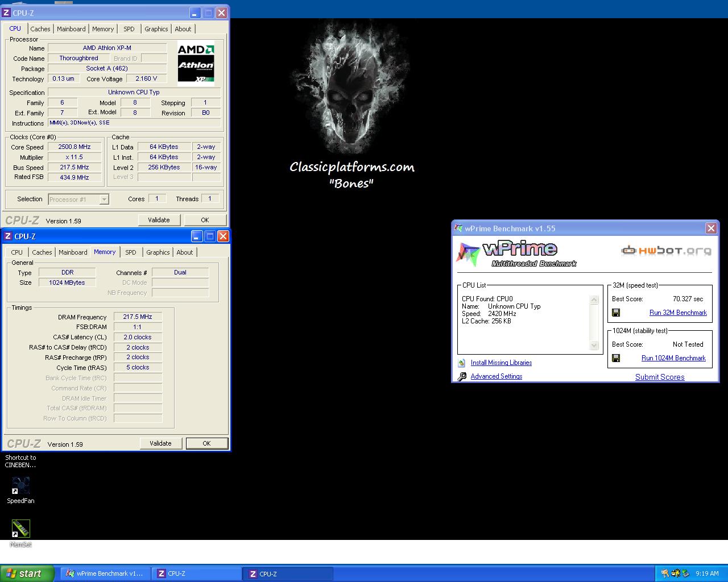Click Rated FSB value 434.9 MHz
Screen dimensions: 728x582
click(x=75, y=177)
